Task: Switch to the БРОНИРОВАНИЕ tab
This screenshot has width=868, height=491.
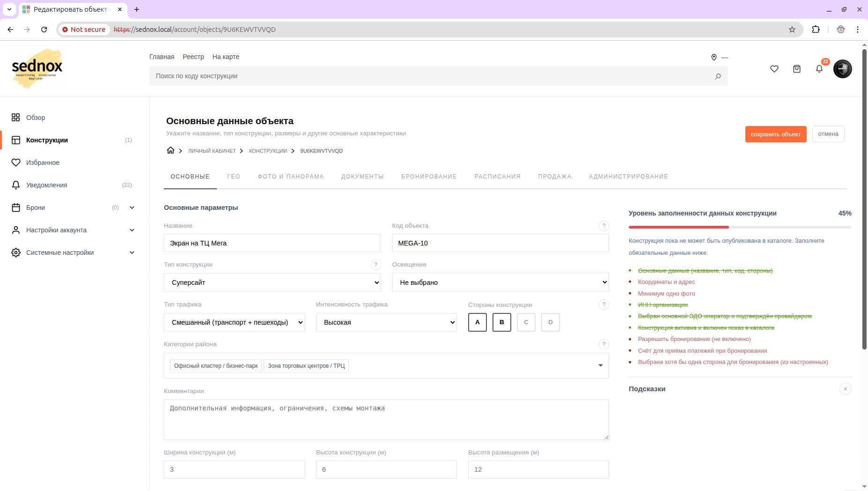Action: click(x=429, y=177)
